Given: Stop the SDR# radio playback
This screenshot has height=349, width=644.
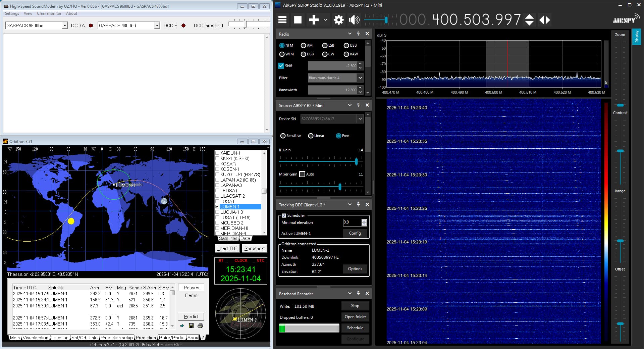Looking at the screenshot, I should click(x=298, y=20).
